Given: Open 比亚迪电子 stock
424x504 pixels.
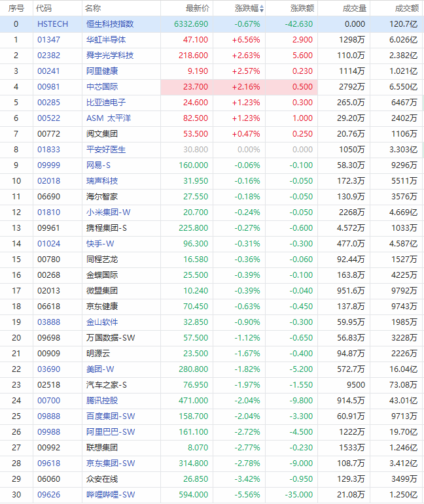Looking at the screenshot, I should [106, 103].
